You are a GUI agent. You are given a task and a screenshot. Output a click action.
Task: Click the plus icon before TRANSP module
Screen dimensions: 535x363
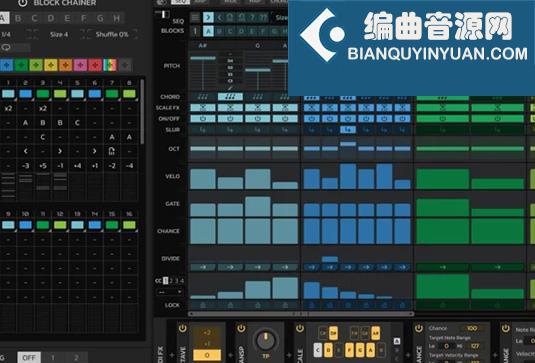[230, 355]
